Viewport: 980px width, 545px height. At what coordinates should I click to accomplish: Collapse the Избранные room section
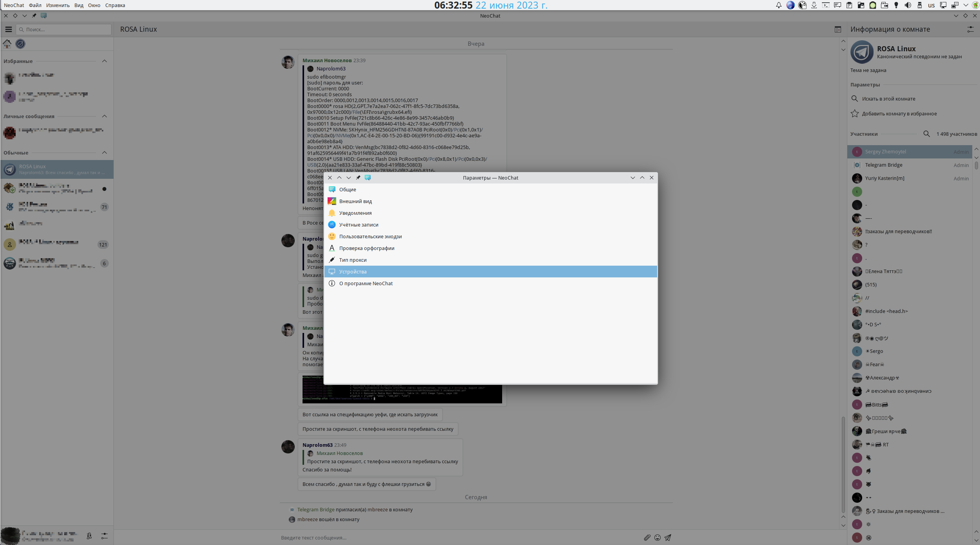click(x=104, y=61)
